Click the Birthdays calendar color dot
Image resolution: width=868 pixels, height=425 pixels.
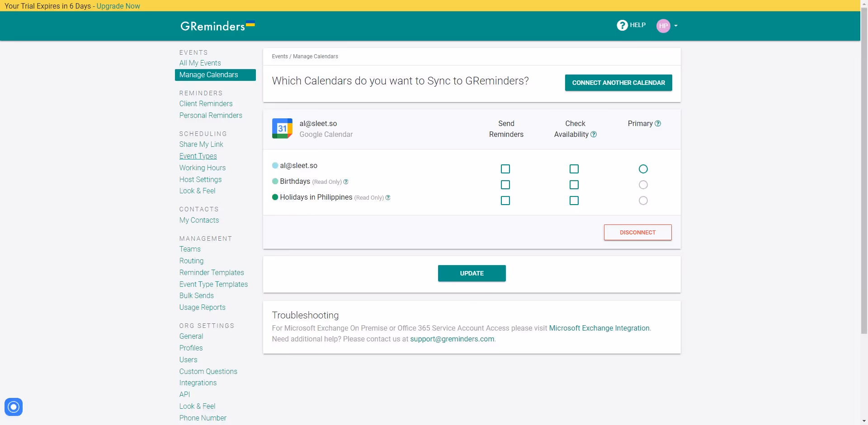point(275,182)
